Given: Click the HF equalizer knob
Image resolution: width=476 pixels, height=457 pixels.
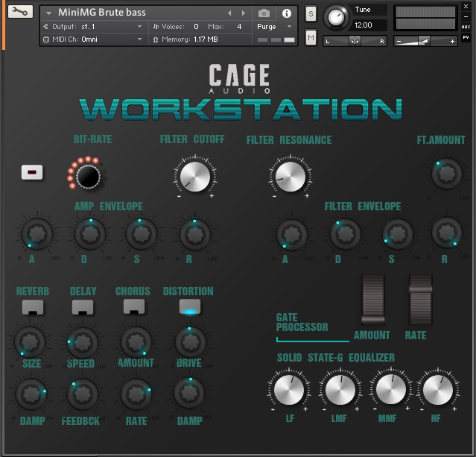Looking at the screenshot, I should pyautogui.click(x=437, y=390).
